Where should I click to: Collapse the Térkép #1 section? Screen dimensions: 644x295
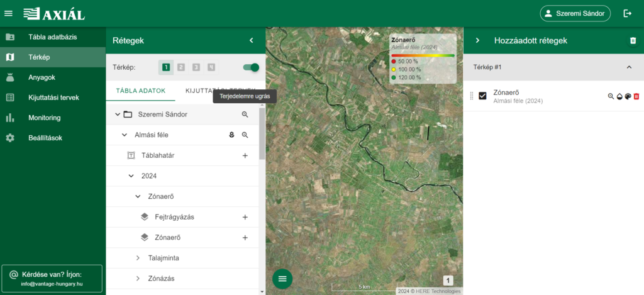(629, 67)
